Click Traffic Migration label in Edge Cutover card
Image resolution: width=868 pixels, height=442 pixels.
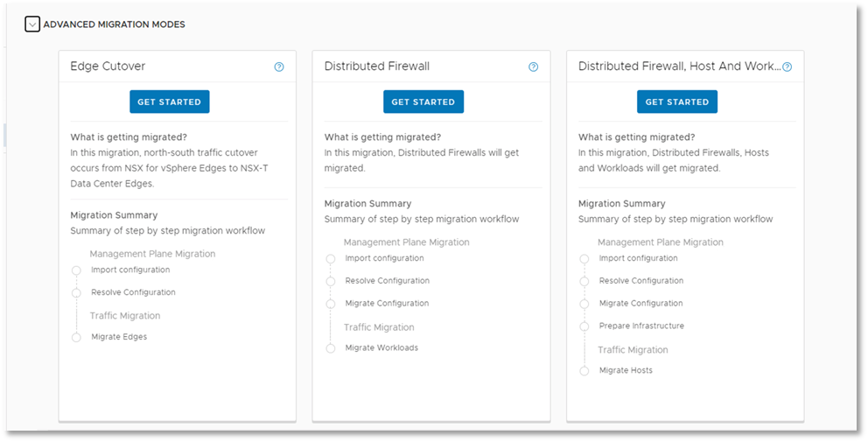[x=125, y=316]
